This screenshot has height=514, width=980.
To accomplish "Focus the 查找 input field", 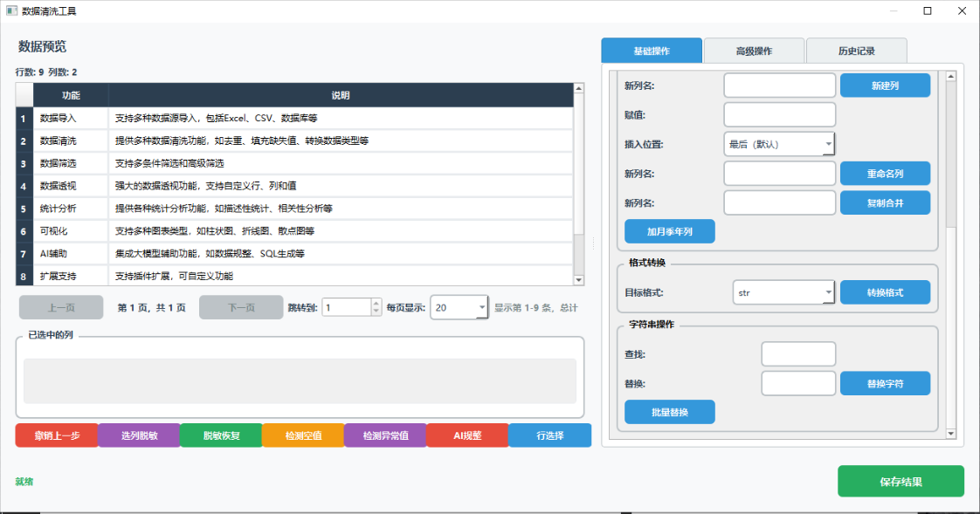I will 798,354.
